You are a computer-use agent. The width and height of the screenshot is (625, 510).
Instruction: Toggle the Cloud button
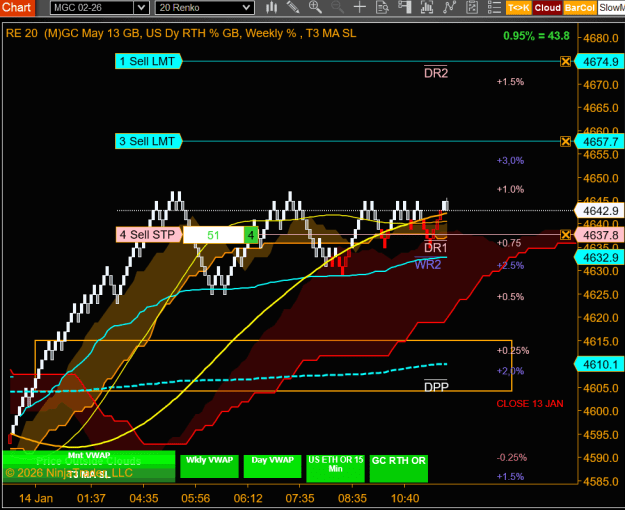tap(547, 8)
